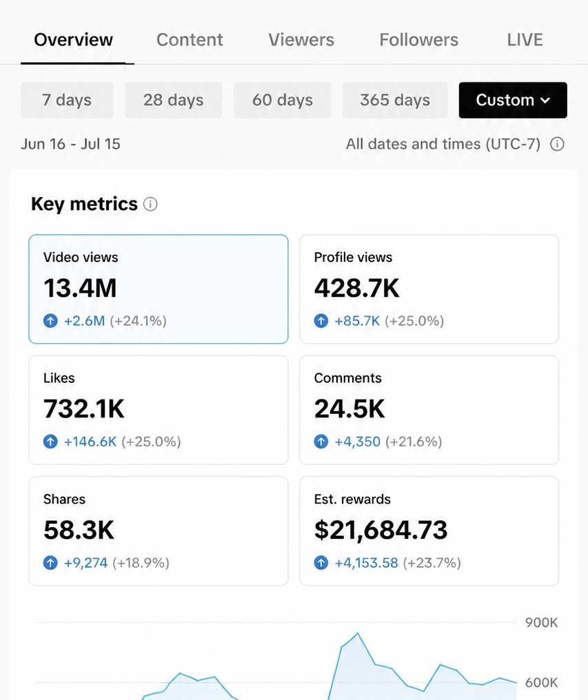Click the Key metrics info icon
588x700 pixels.
tap(150, 204)
